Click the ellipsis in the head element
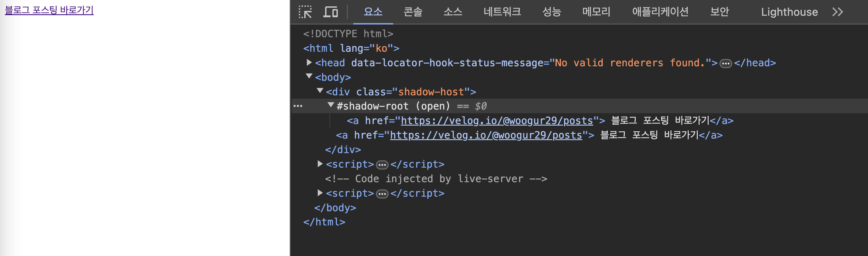 click(x=726, y=64)
